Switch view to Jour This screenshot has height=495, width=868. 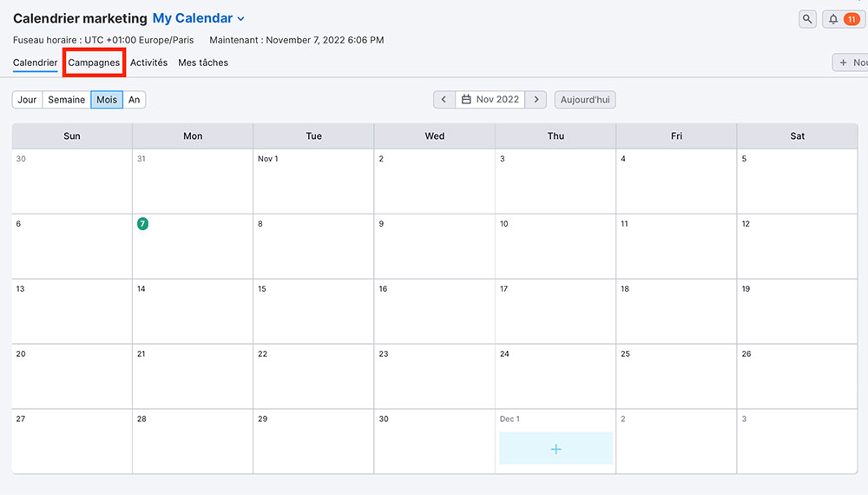tap(27, 100)
